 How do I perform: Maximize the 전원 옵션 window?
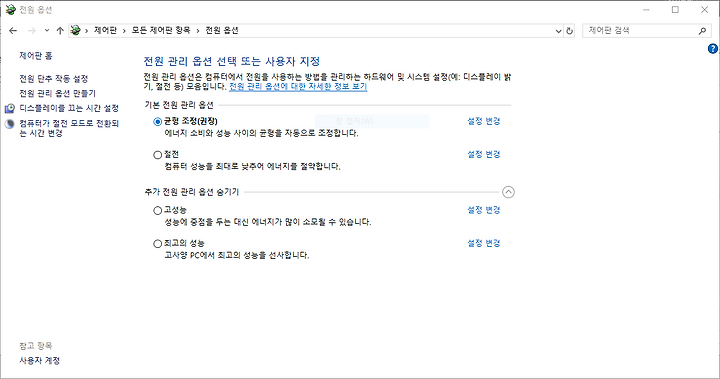[x=675, y=10]
